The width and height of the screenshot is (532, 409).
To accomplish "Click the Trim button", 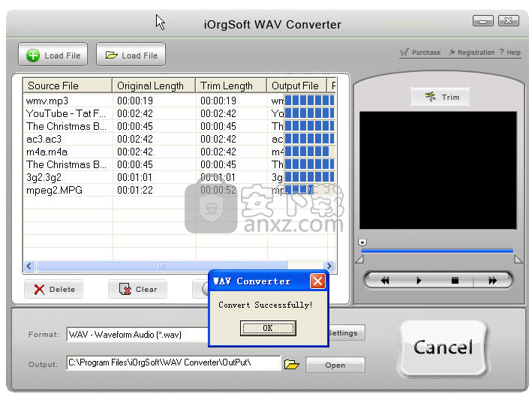I will tap(440, 97).
